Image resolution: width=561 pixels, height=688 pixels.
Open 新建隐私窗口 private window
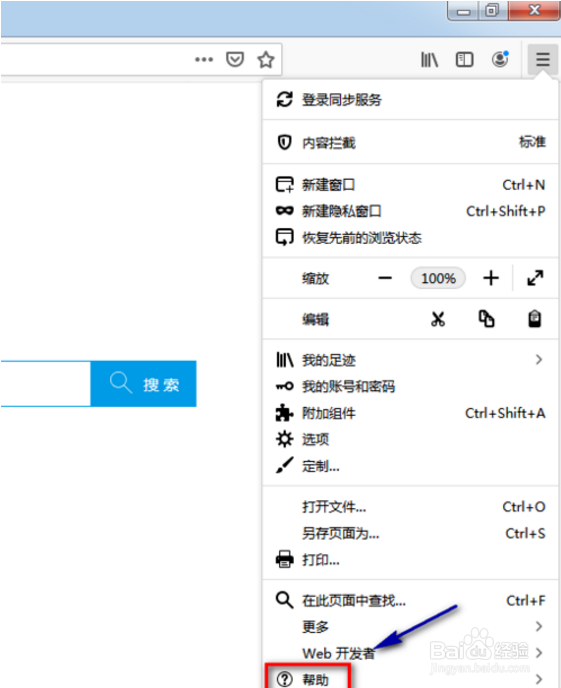410,211
